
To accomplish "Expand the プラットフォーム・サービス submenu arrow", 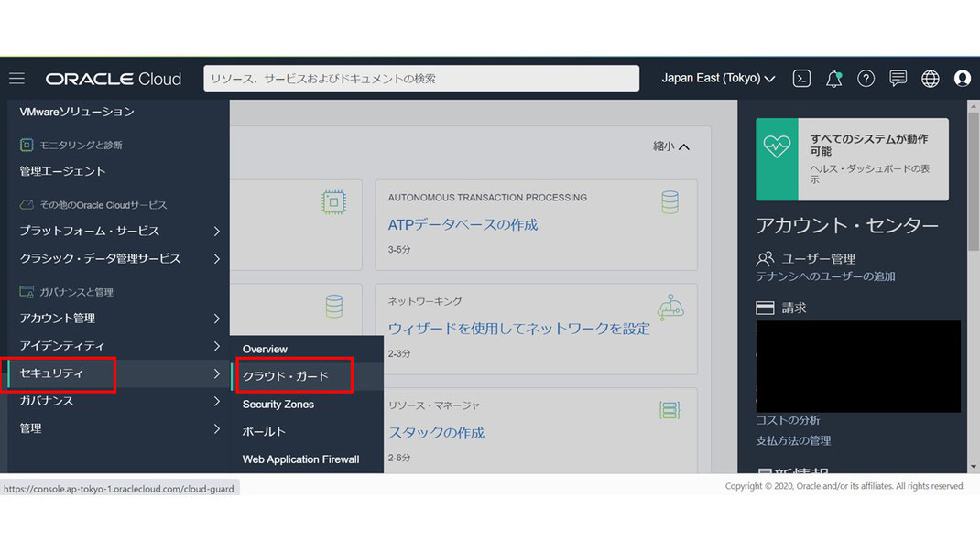I will coord(217,232).
